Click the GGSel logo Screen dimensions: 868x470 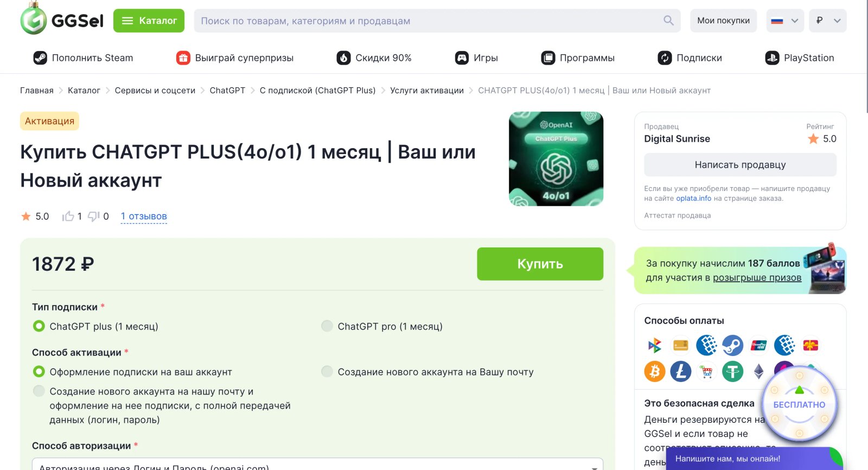62,20
